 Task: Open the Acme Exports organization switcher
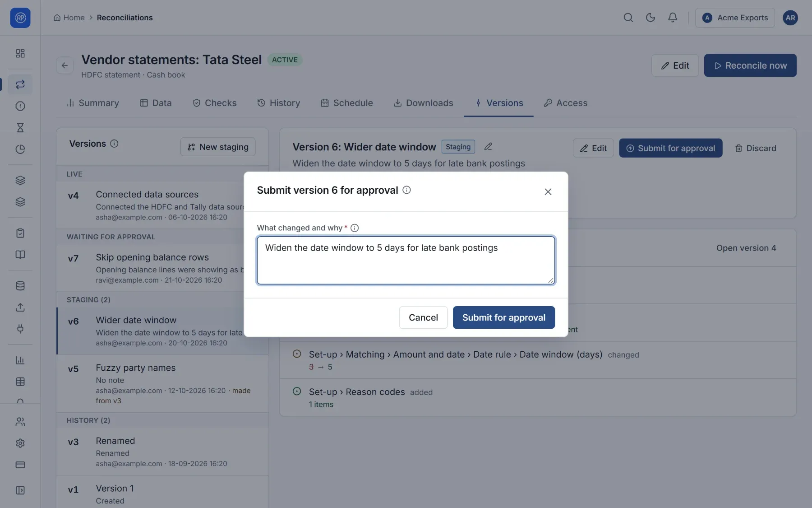click(735, 18)
